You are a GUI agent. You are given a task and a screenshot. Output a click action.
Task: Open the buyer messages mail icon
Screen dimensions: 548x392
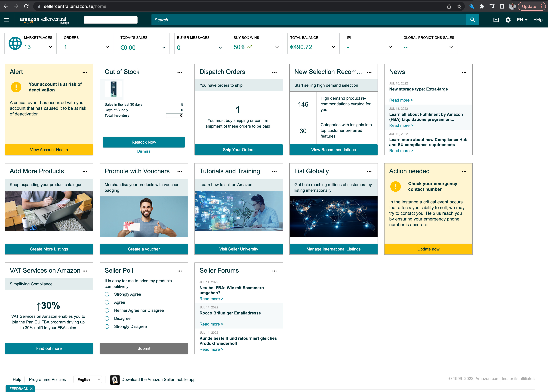pos(496,20)
